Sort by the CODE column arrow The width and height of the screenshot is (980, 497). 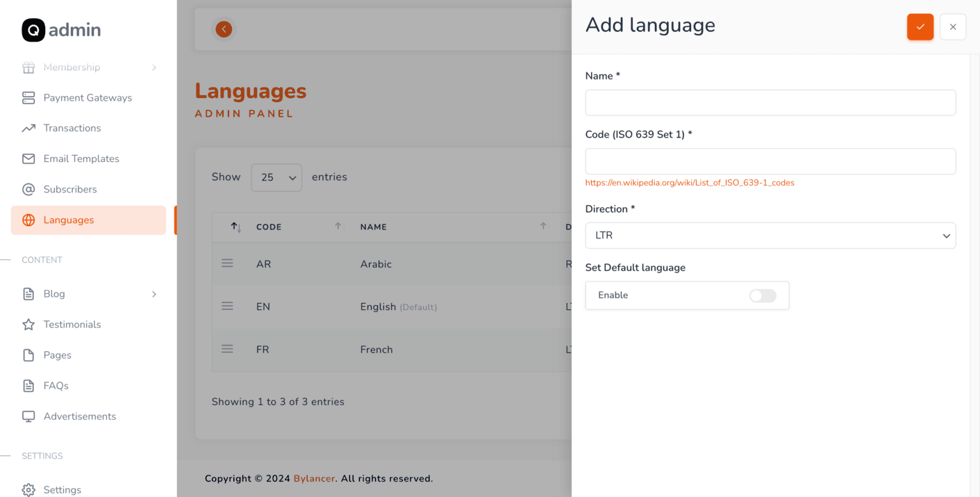[338, 226]
